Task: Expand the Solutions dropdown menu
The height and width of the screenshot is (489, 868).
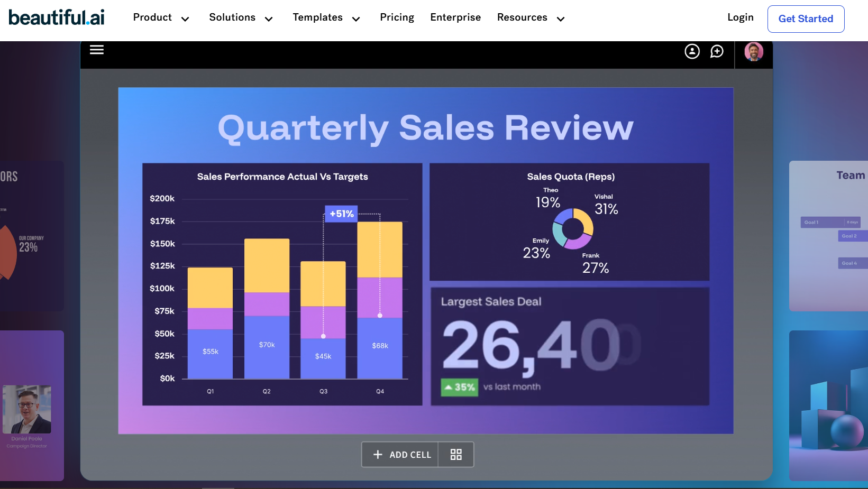Action: [x=241, y=17]
